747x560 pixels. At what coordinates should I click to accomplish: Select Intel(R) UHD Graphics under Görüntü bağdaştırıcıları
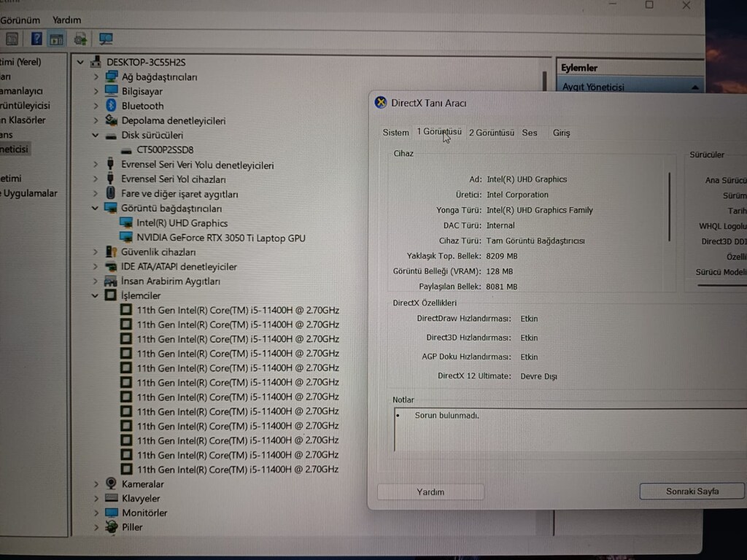click(182, 223)
